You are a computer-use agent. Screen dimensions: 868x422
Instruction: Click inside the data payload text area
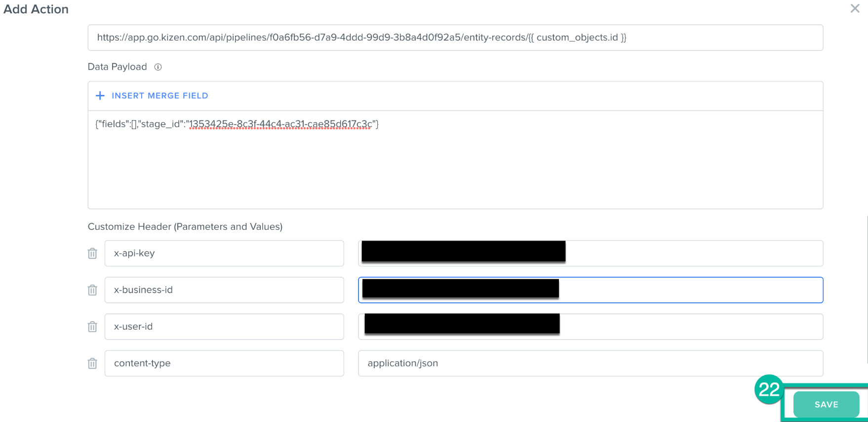(455, 160)
